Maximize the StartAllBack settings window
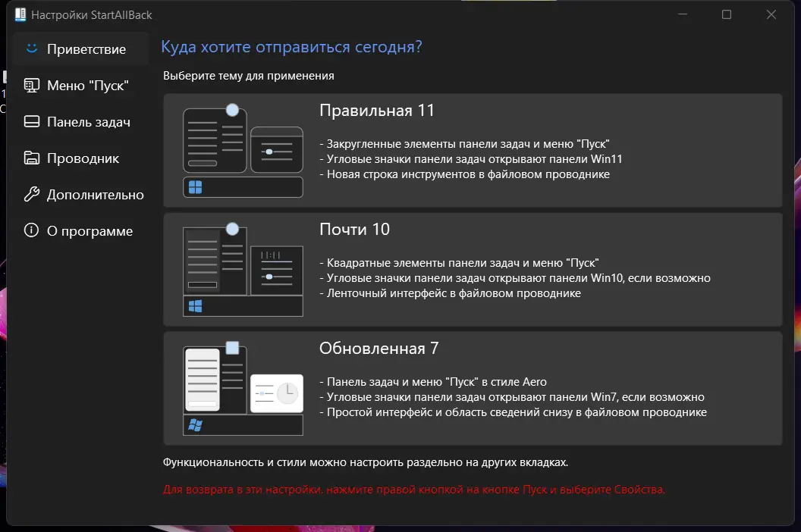 pyautogui.click(x=727, y=15)
